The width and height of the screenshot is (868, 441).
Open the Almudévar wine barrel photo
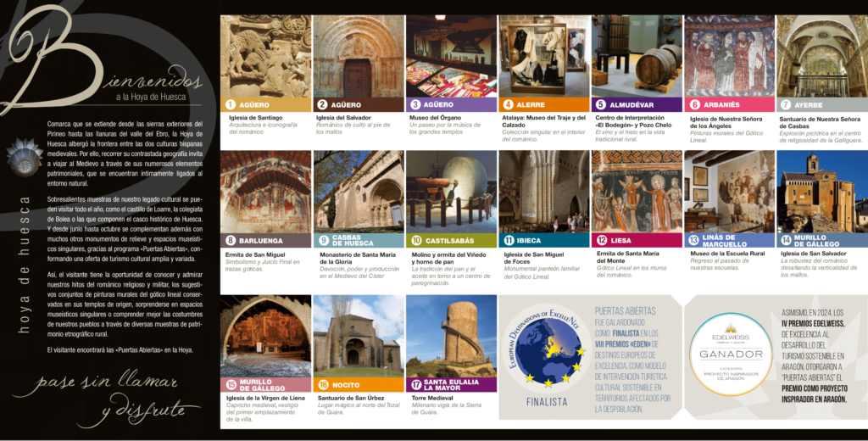(637, 56)
